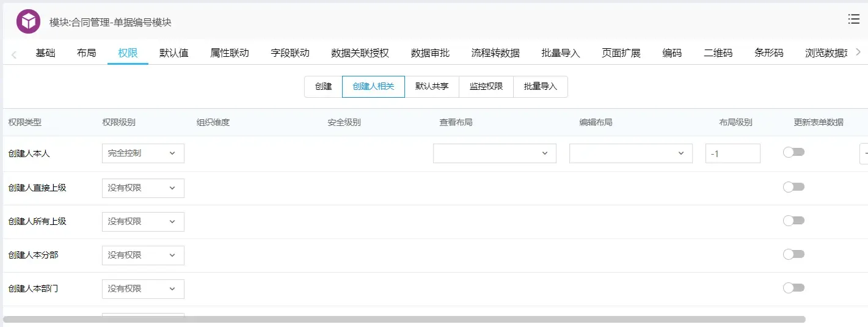Click the 创建人本人 row label
Screen dimensions: 868x327
pos(29,153)
